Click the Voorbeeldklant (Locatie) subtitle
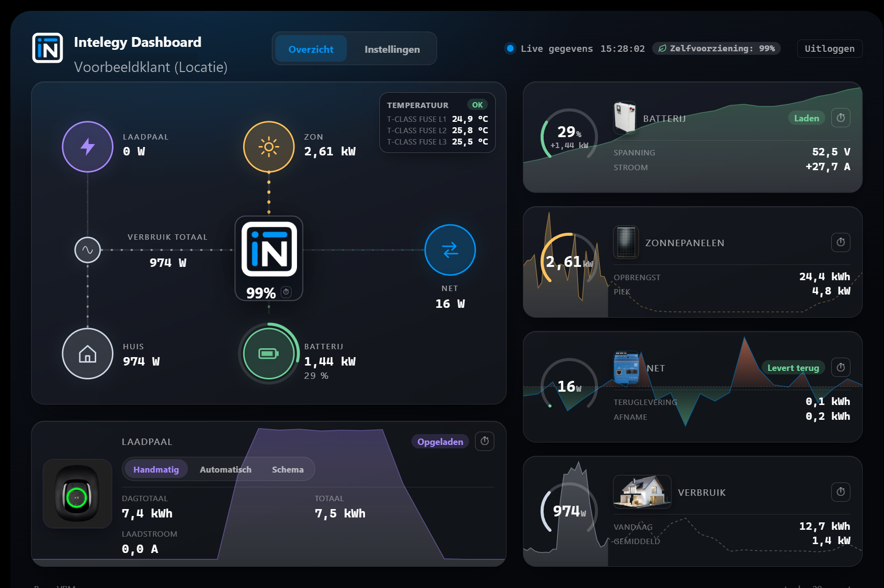This screenshot has height=588, width=884. 150,67
